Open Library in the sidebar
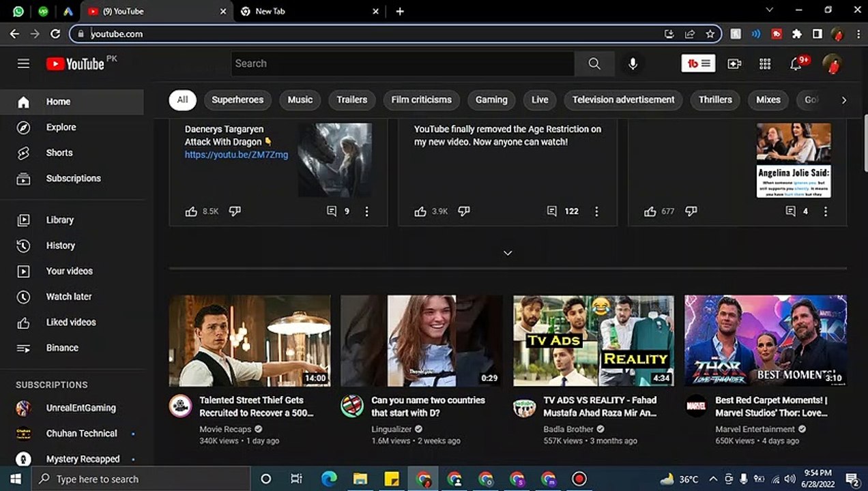The image size is (868, 491). [72, 220]
